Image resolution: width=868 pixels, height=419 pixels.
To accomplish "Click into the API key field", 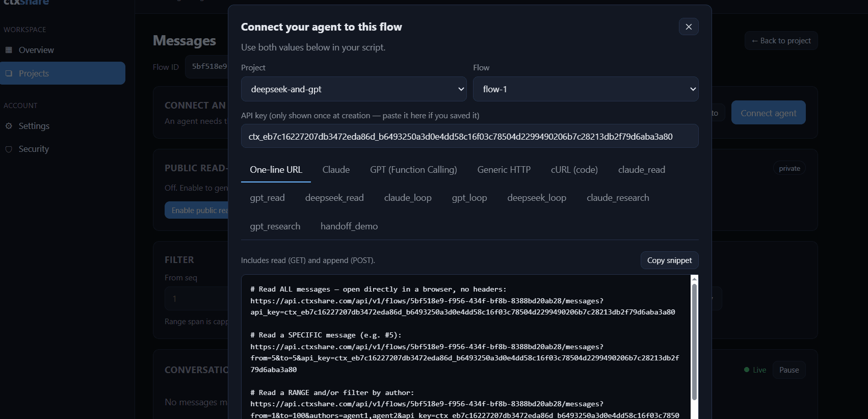I will point(469,136).
